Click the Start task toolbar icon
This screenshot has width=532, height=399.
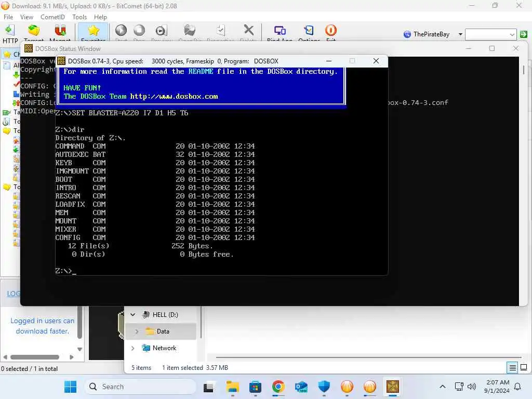click(121, 30)
